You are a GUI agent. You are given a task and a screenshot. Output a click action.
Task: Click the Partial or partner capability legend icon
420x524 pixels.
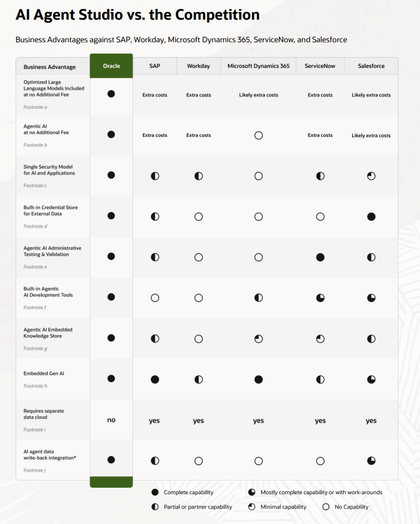click(x=155, y=507)
